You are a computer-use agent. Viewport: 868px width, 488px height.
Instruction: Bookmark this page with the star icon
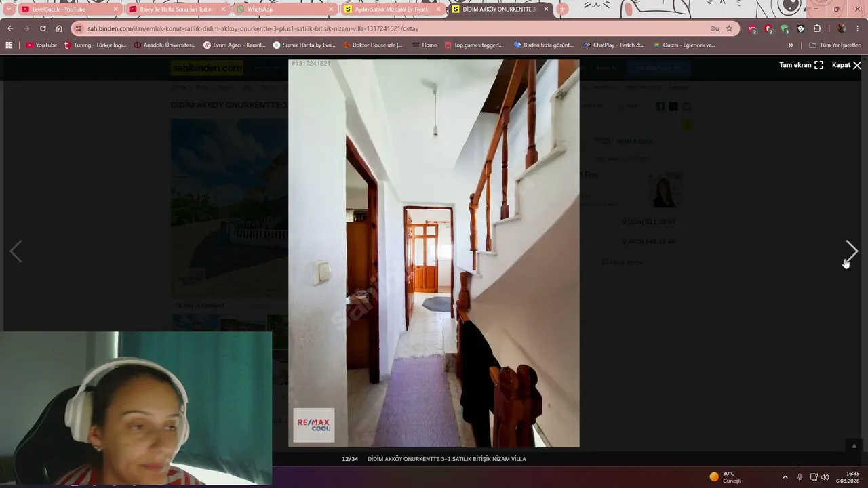(729, 28)
